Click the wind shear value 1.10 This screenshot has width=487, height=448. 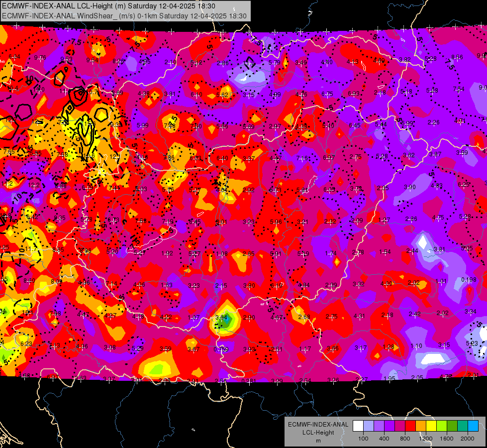(x=416, y=346)
